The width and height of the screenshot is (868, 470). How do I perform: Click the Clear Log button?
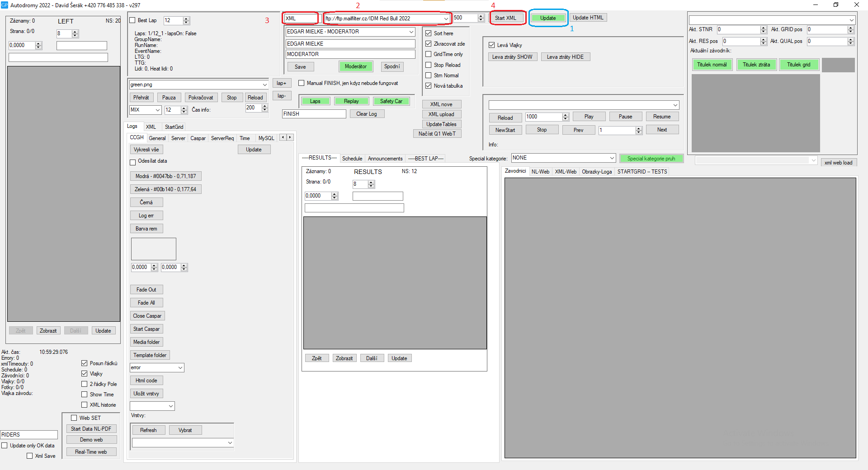coord(367,114)
